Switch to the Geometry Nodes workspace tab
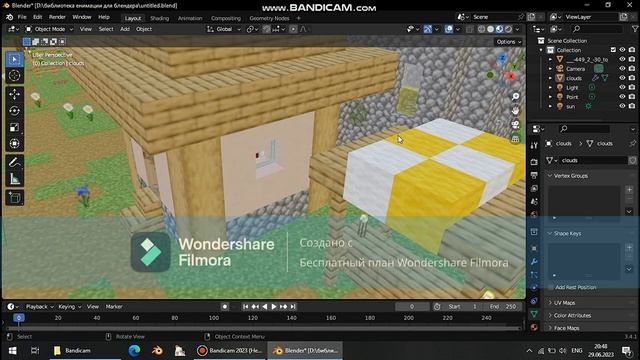640x360 pixels. click(269, 18)
